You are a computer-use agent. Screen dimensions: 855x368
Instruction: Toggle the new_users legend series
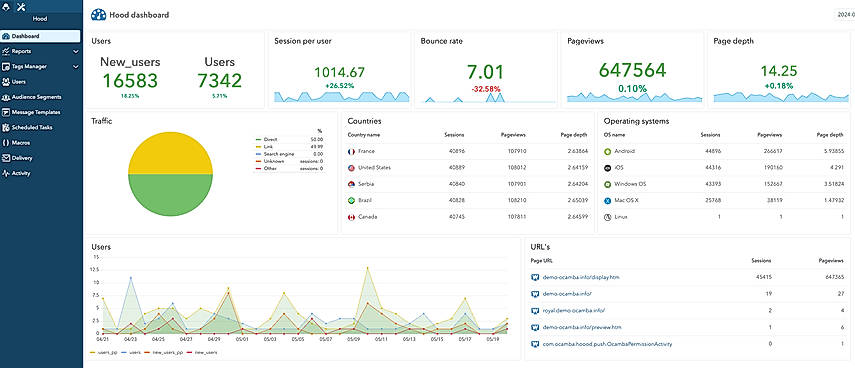pyautogui.click(x=202, y=353)
